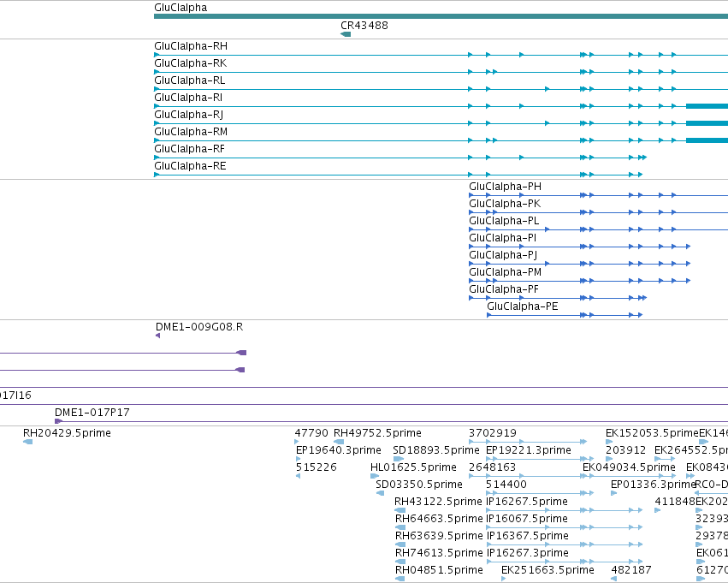
Task: Click the thick exon block on GluClalpha-RM
Action: pyautogui.click(x=707, y=140)
